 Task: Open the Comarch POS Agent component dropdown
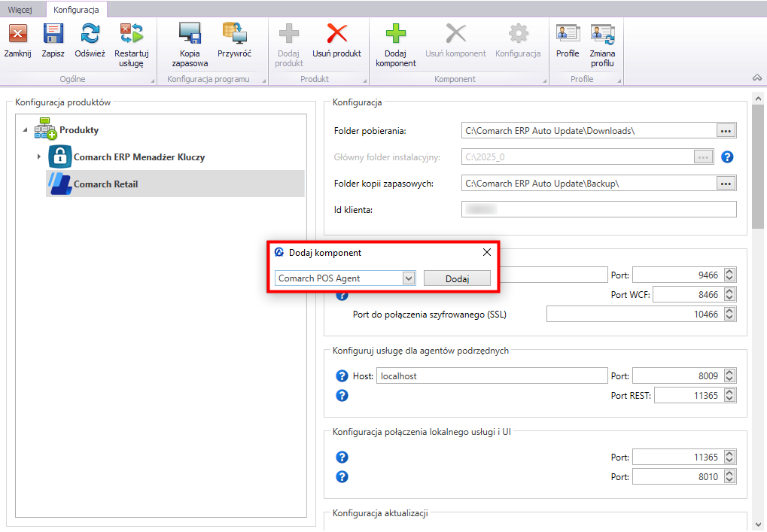(409, 278)
